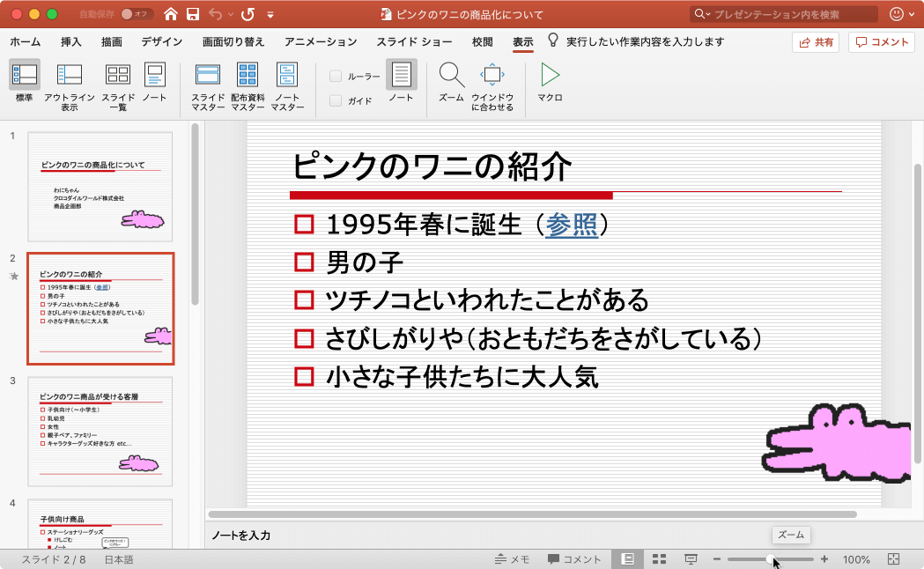This screenshot has width=924, height=569.
Task: Open the スライドショー tab
Action: point(414,41)
